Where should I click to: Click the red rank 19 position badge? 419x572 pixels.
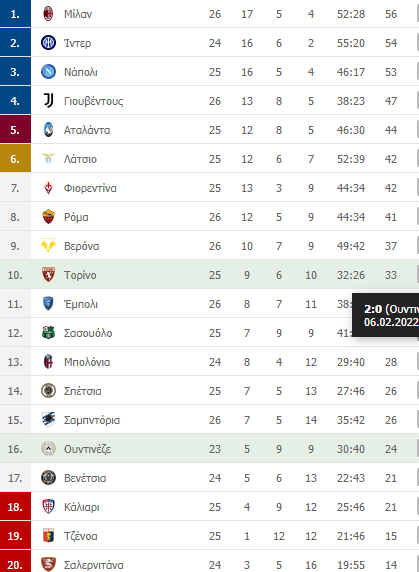[x=15, y=536]
